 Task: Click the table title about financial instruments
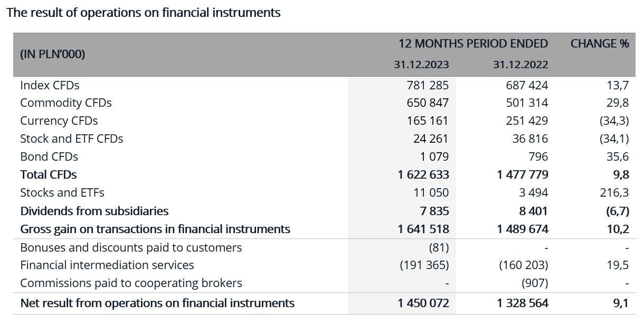coord(143,13)
